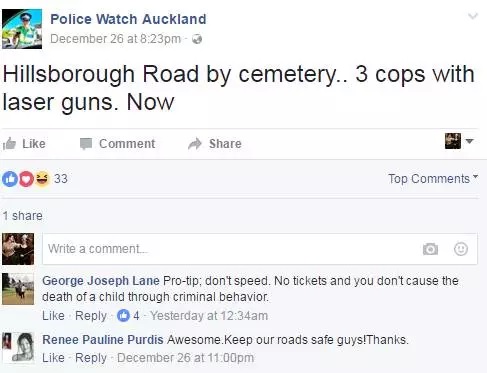Click the globe public privacy icon

pos(197,39)
